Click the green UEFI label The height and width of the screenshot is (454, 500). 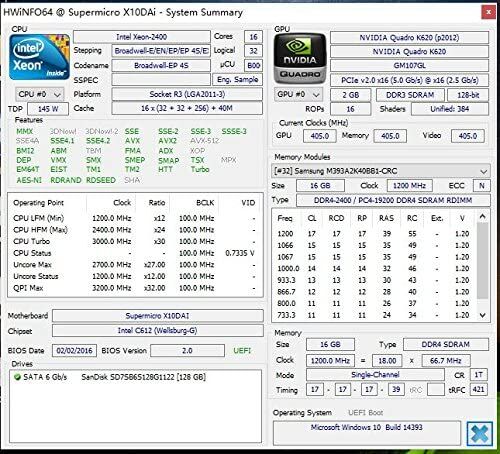242,351
